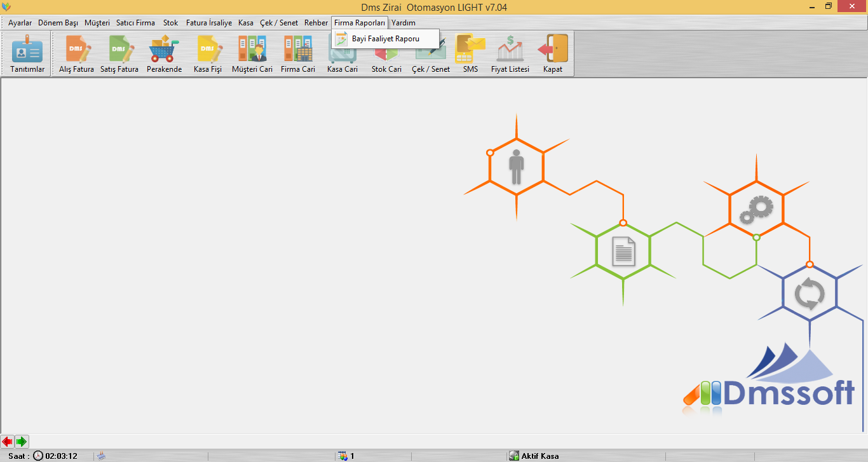Open the Ayarlar menu
Viewport: 868px width, 462px height.
[x=20, y=22]
